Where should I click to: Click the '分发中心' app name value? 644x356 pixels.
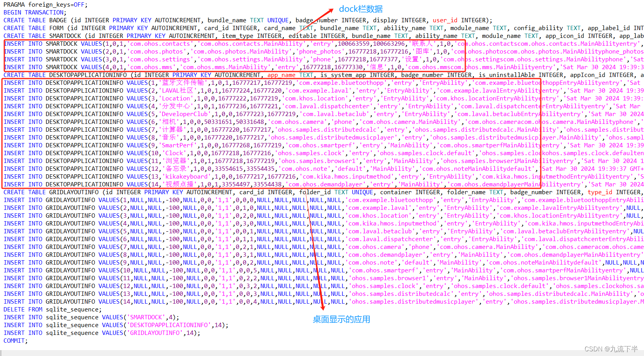point(176,106)
